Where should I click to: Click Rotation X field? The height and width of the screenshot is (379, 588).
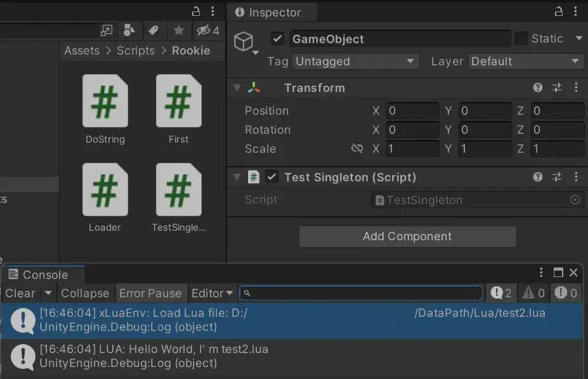click(412, 130)
